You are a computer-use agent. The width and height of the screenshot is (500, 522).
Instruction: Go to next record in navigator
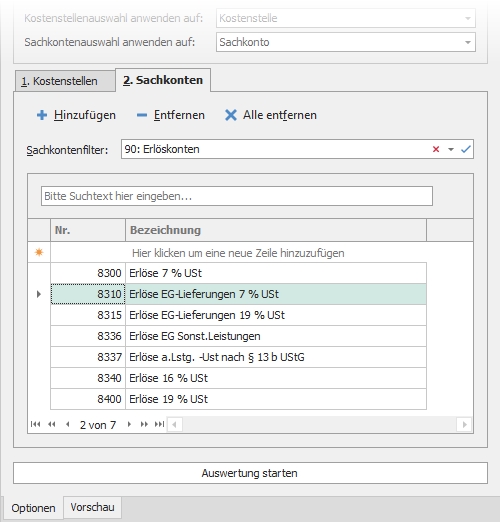tap(129, 424)
